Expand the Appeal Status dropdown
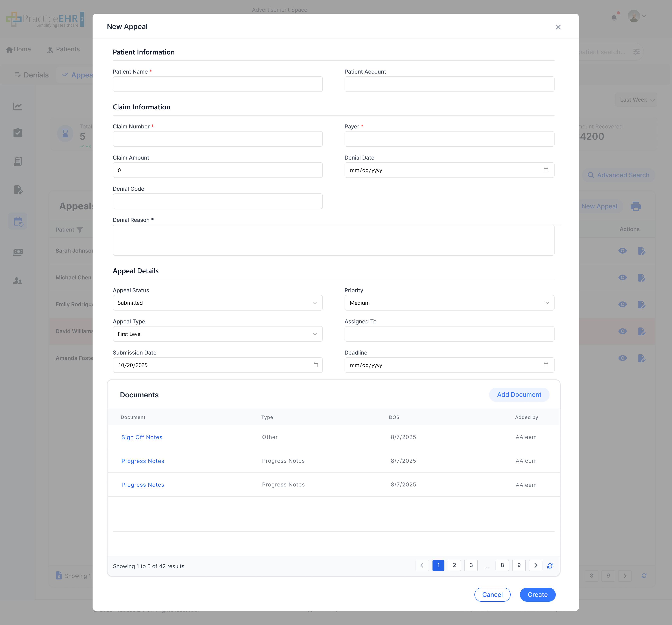Screen dimensions: 672x625 click(x=217, y=303)
